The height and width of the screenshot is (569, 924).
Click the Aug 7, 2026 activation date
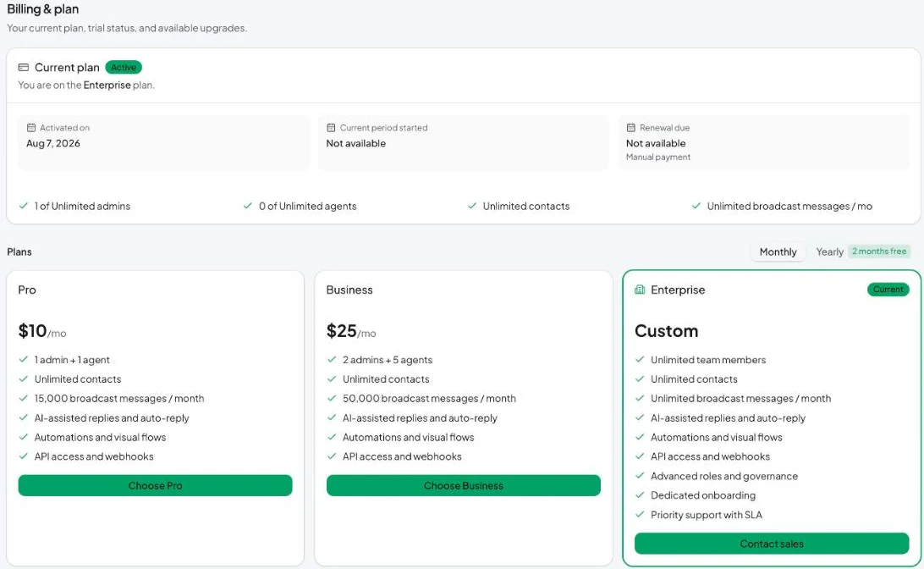[x=53, y=143]
